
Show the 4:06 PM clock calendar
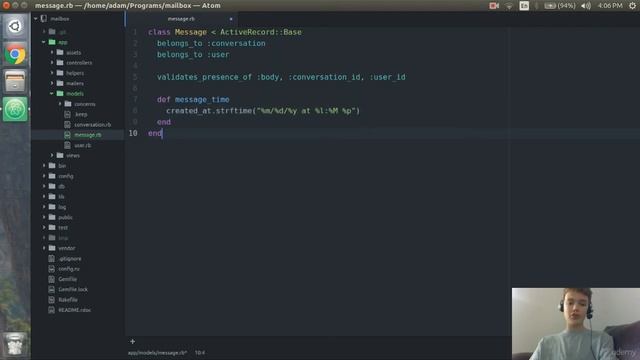pyautogui.click(x=610, y=6)
